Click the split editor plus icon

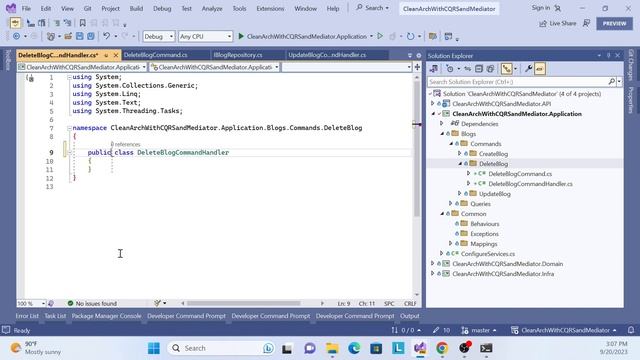click(x=417, y=67)
